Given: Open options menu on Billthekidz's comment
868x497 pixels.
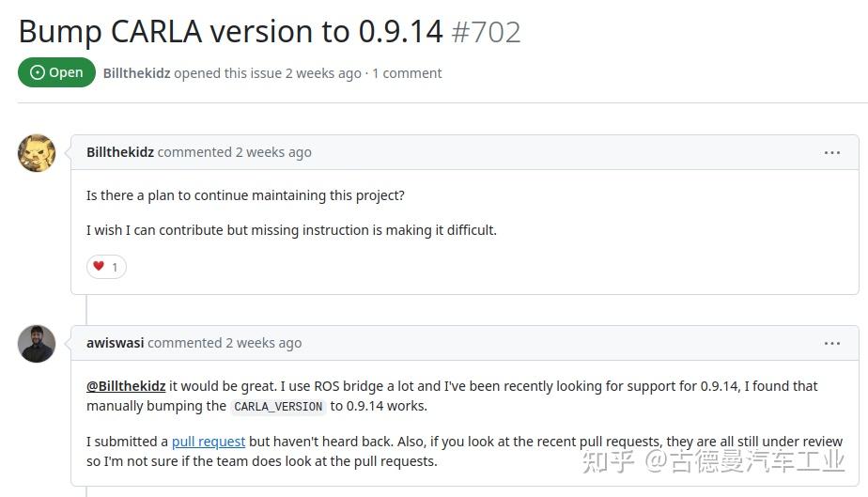Looking at the screenshot, I should click(831, 152).
